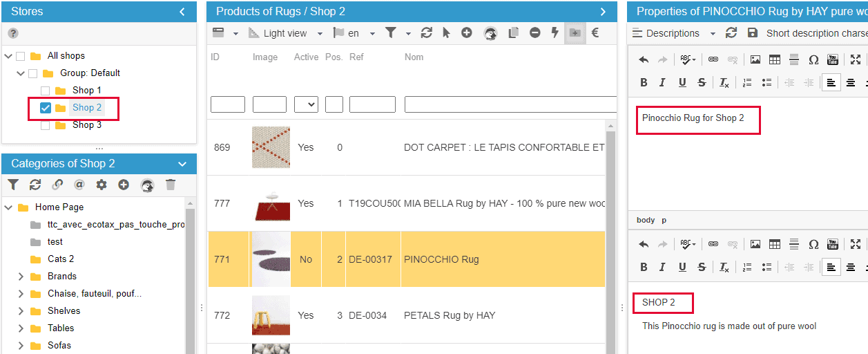
Task: Uncheck the Shop 2 checkbox
Action: [46, 108]
